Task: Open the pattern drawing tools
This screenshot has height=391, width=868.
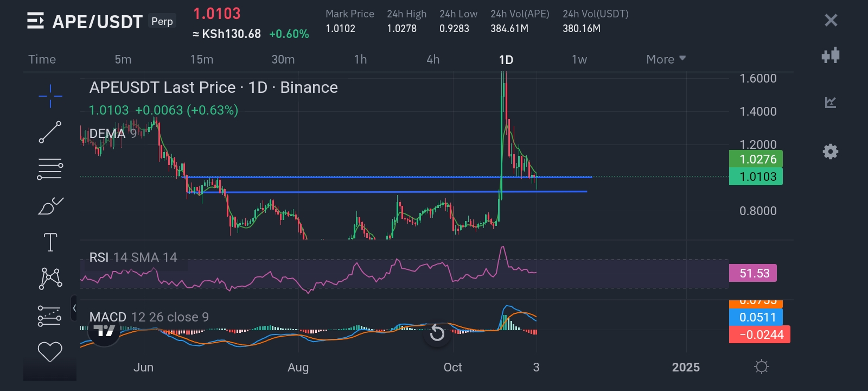Action: point(50,278)
